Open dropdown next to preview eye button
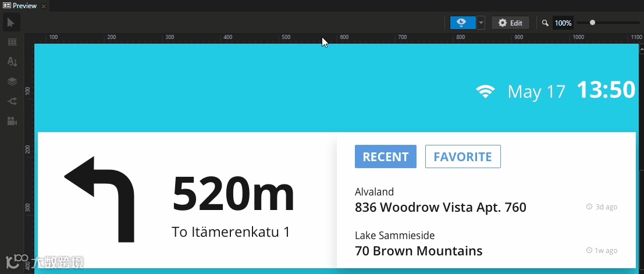 tap(481, 23)
